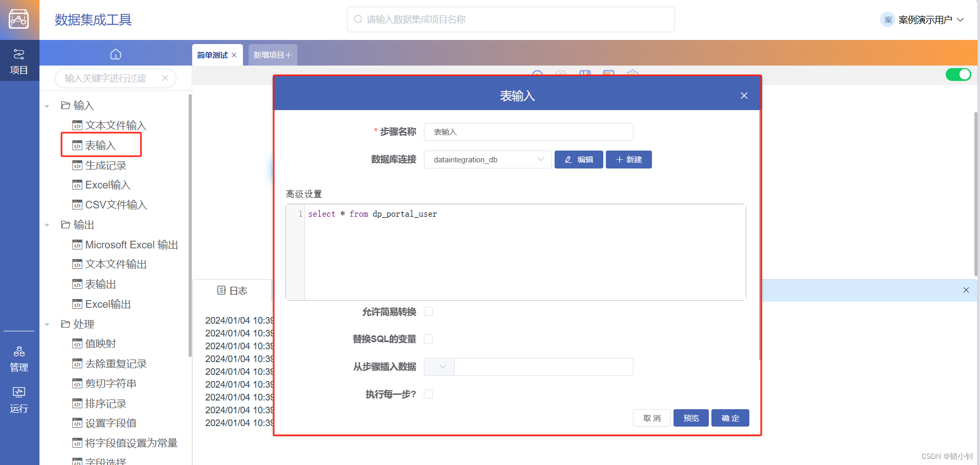
Task: Open the 管理 section in left sidebar
Action: tap(19, 359)
